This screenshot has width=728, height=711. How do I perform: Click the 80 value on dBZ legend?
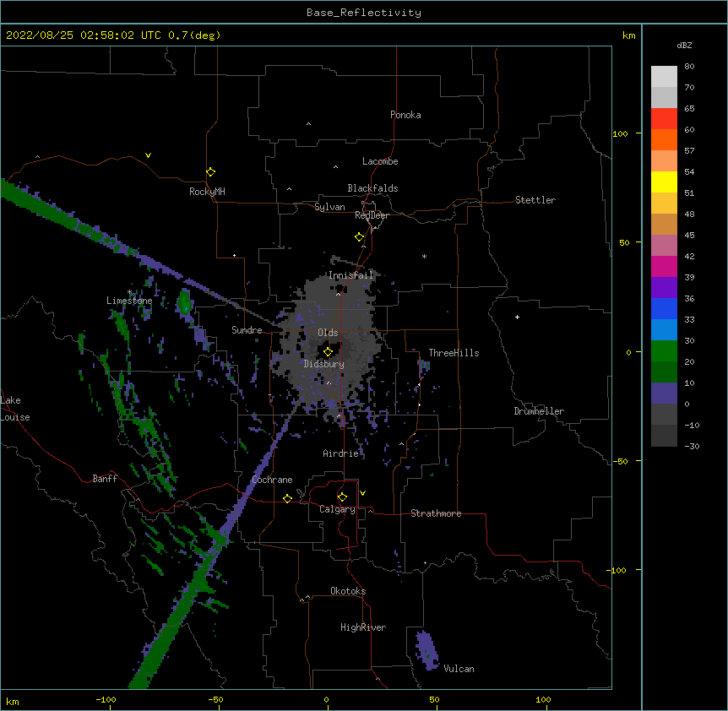pyautogui.click(x=689, y=67)
